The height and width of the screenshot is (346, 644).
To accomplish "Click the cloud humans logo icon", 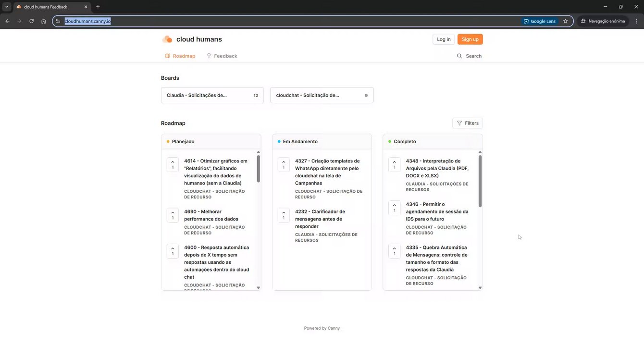I will pyautogui.click(x=167, y=39).
